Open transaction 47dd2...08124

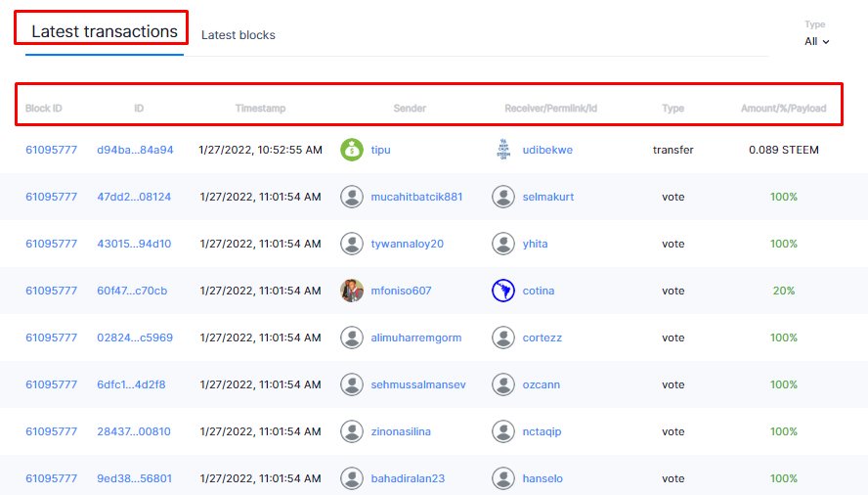pos(134,197)
